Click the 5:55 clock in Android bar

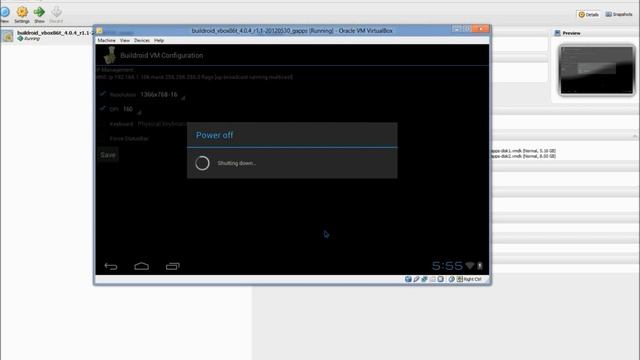447,266
